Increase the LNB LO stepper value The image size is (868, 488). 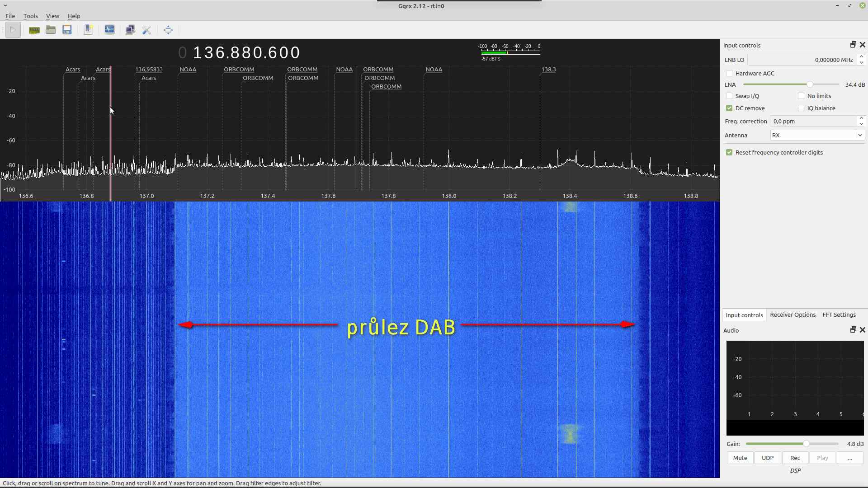pyautogui.click(x=861, y=57)
